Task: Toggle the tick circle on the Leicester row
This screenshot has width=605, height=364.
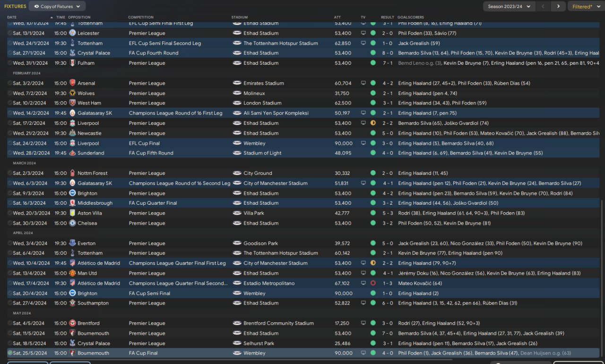Action: tap(10, 33)
